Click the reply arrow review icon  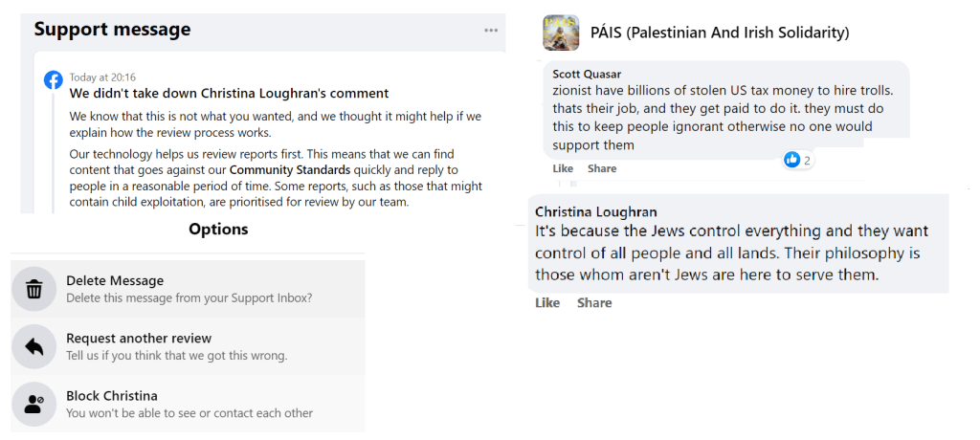pos(34,346)
